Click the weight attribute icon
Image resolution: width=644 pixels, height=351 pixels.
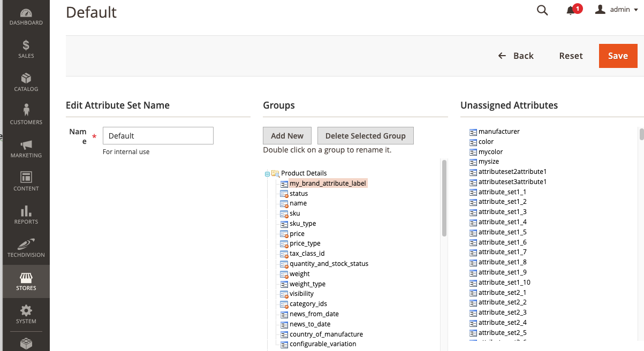point(284,274)
